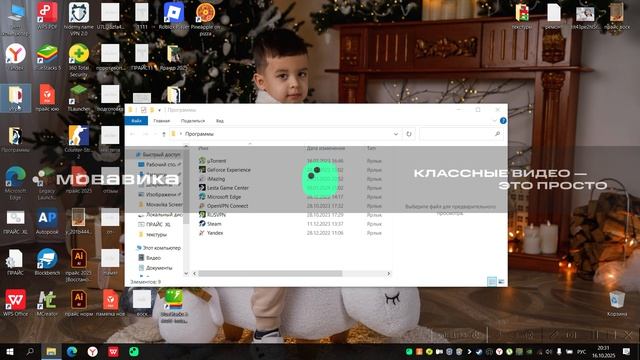Switch to details view in Explorer
Screen dimensions: 640x360
pos(492,282)
